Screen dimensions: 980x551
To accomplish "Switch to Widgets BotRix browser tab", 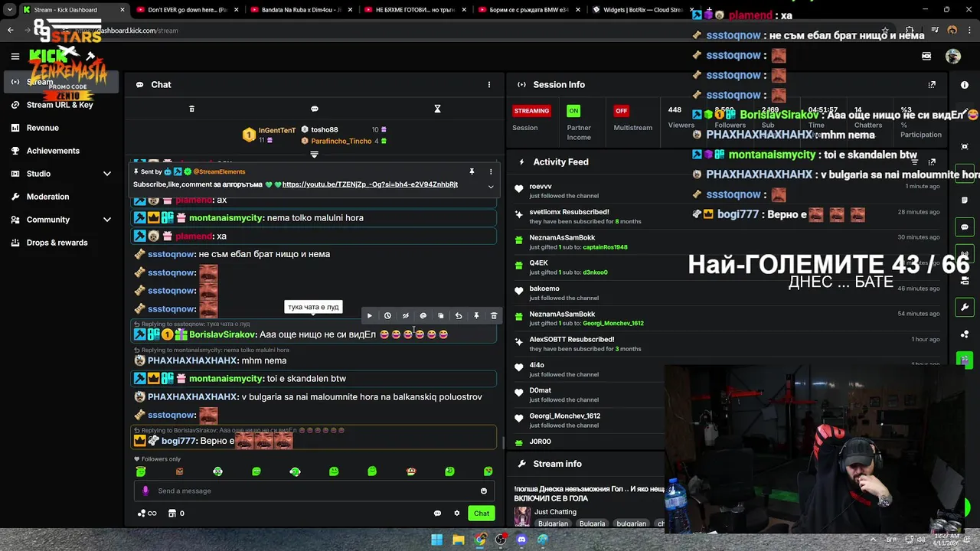I will (638, 10).
